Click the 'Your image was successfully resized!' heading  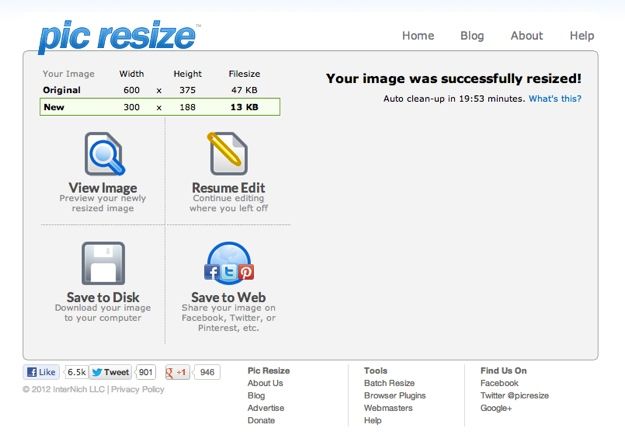[x=454, y=78]
